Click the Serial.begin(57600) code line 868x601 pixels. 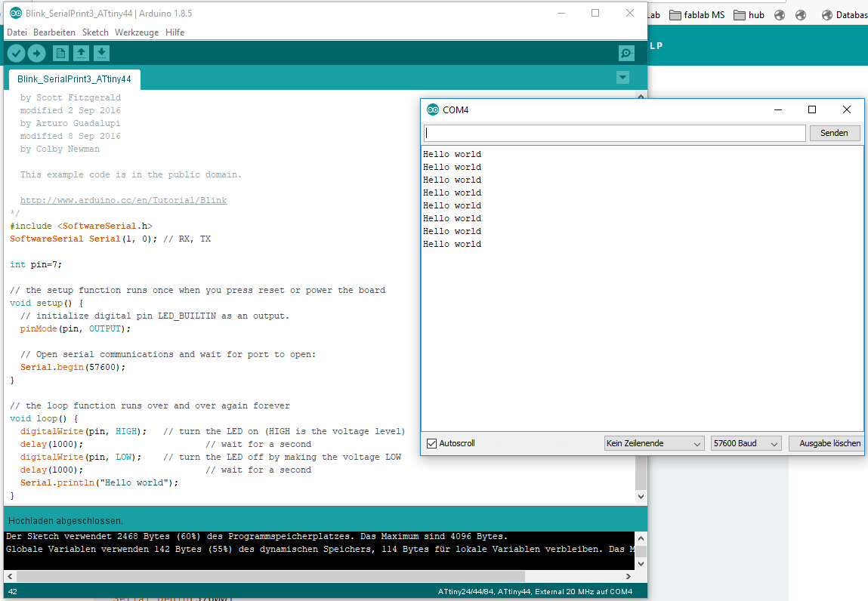point(73,367)
